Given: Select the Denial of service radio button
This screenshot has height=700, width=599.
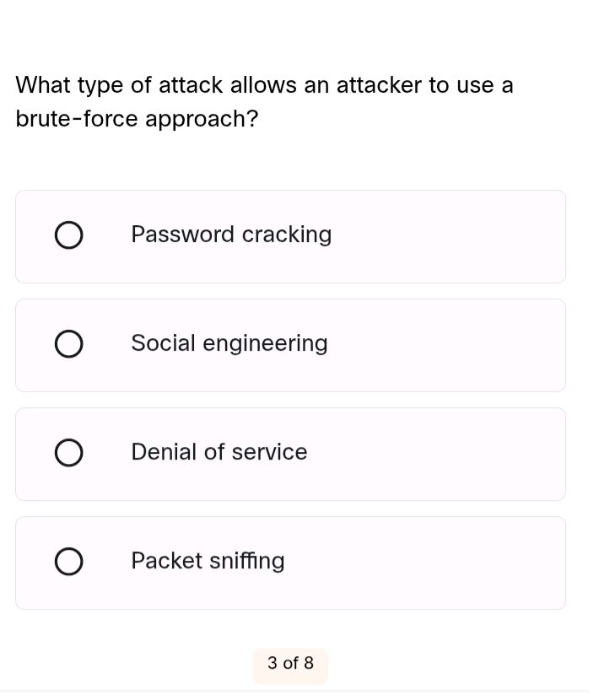Looking at the screenshot, I should click(x=68, y=452).
